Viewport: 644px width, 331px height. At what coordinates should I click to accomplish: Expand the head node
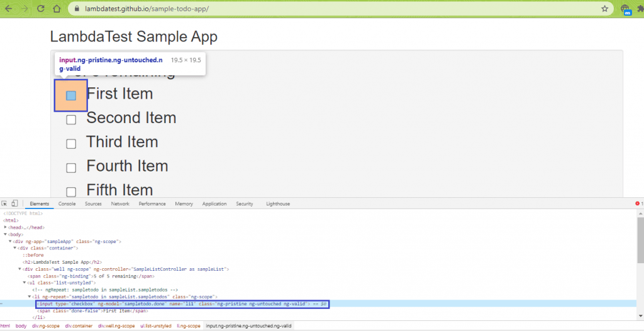coord(5,227)
